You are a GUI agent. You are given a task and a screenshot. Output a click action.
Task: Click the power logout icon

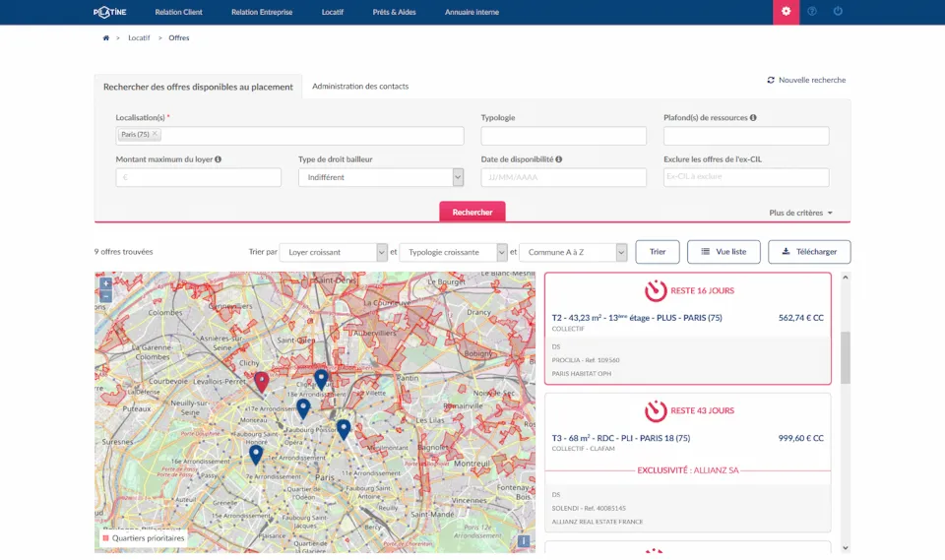(838, 12)
